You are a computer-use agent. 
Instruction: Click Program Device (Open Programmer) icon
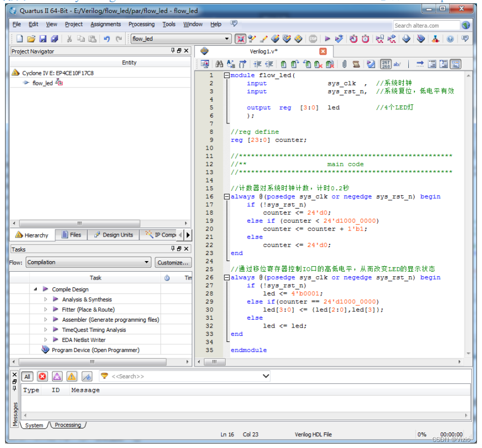[45, 350]
